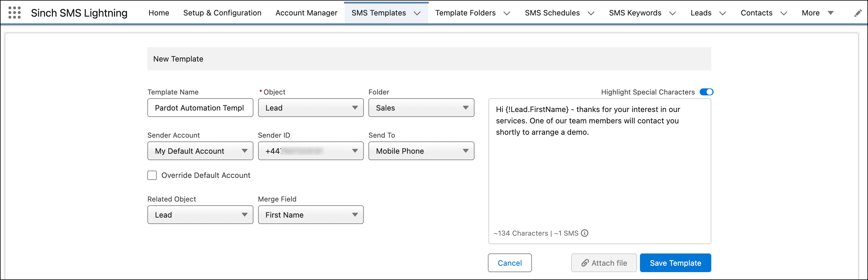Open the Folder dropdown showing Sales

pyautogui.click(x=421, y=108)
